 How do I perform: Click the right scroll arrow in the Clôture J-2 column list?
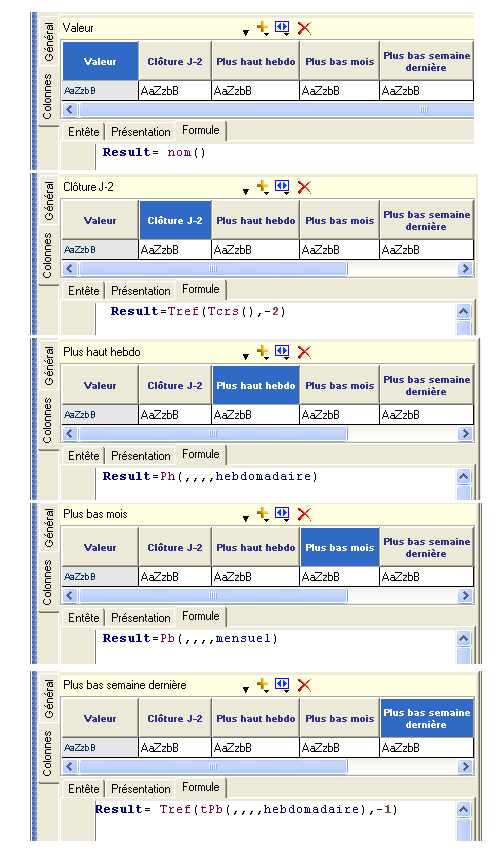click(465, 268)
